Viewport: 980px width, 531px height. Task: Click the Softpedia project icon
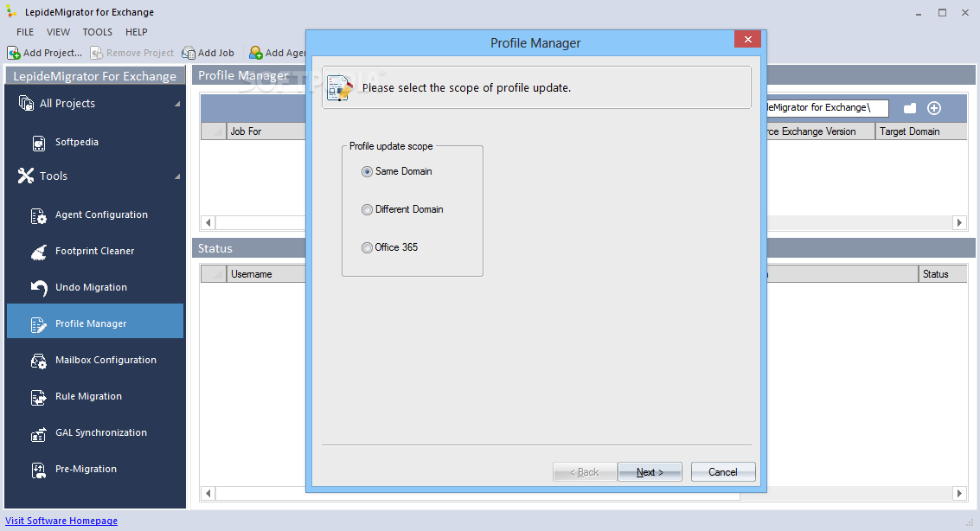[x=39, y=143]
